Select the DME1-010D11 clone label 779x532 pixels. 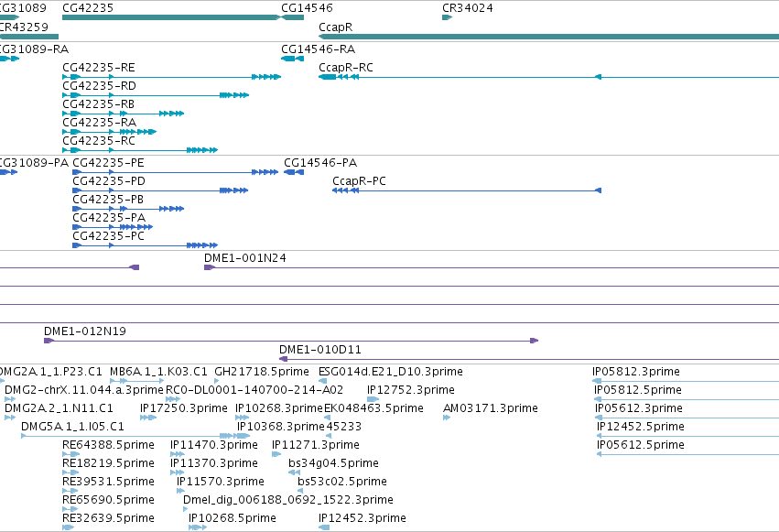pyautogui.click(x=320, y=350)
